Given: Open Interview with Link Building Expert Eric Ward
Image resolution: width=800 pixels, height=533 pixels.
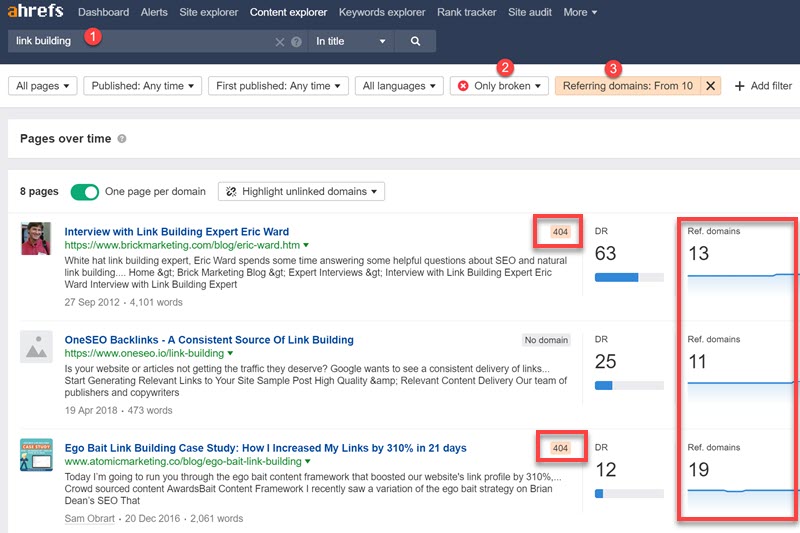Looking at the screenshot, I should click(177, 232).
